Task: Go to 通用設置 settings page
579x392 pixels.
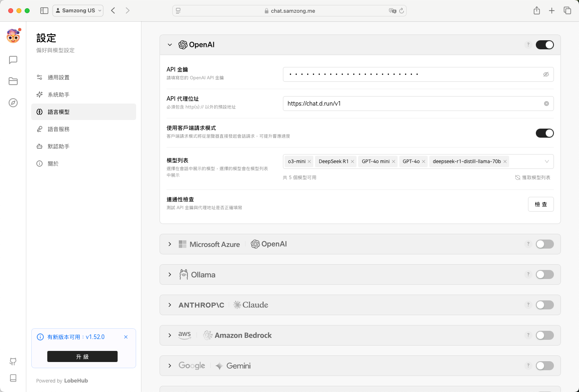Action: 58,77
